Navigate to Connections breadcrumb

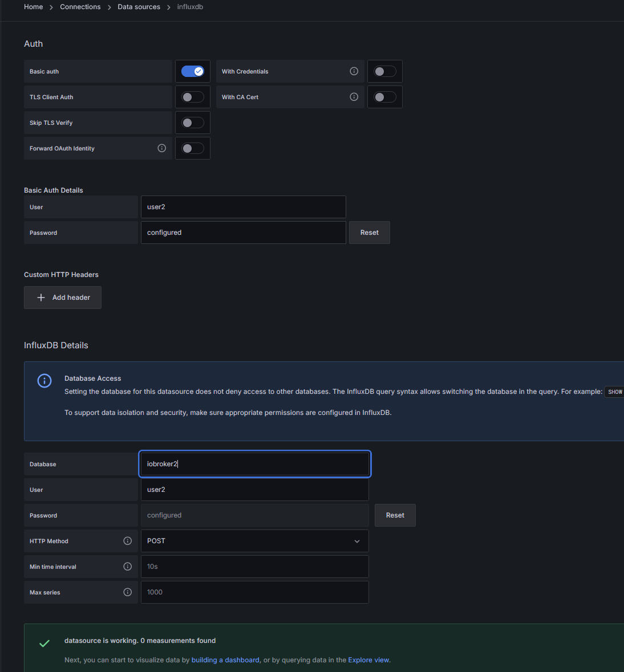(80, 7)
